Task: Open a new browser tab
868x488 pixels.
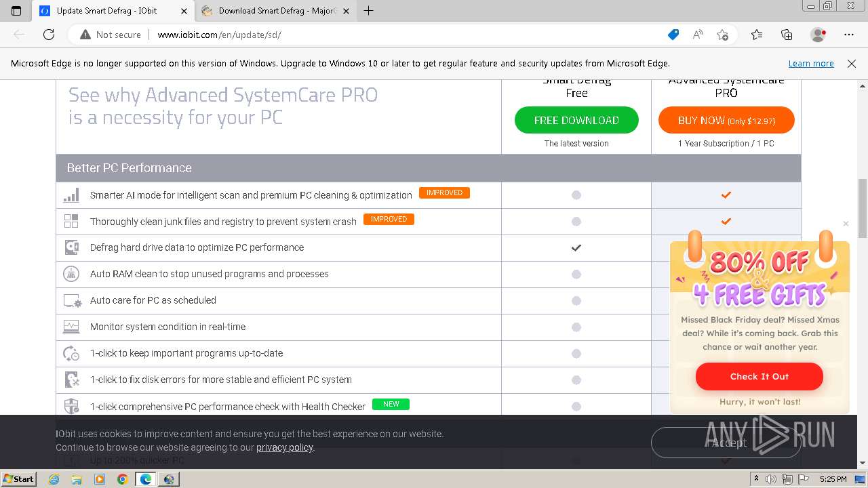Action: (369, 11)
